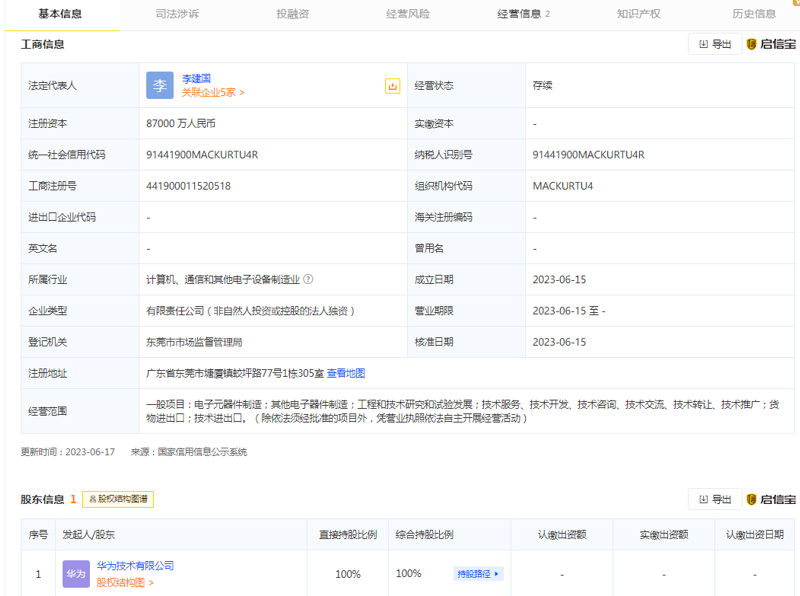Screen dimensions: 800x596
Task: Click the 启信宝 logo in 股东信息 header
Action: (772, 499)
